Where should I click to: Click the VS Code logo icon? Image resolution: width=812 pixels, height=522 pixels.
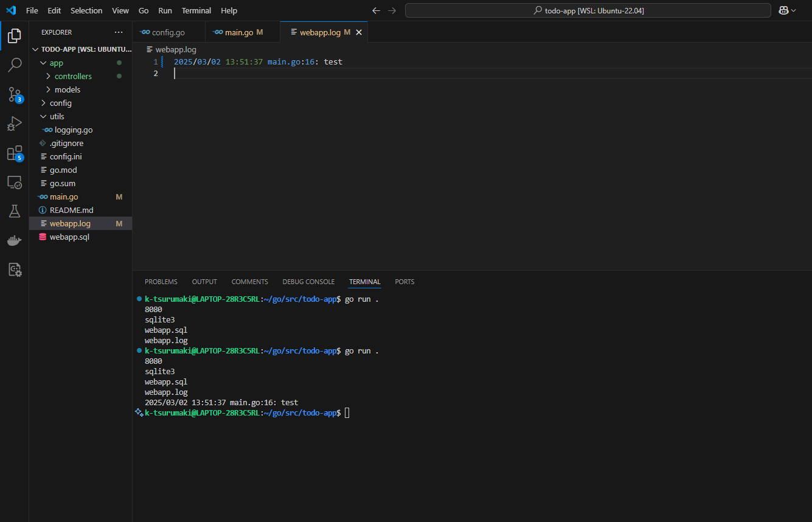[11, 10]
